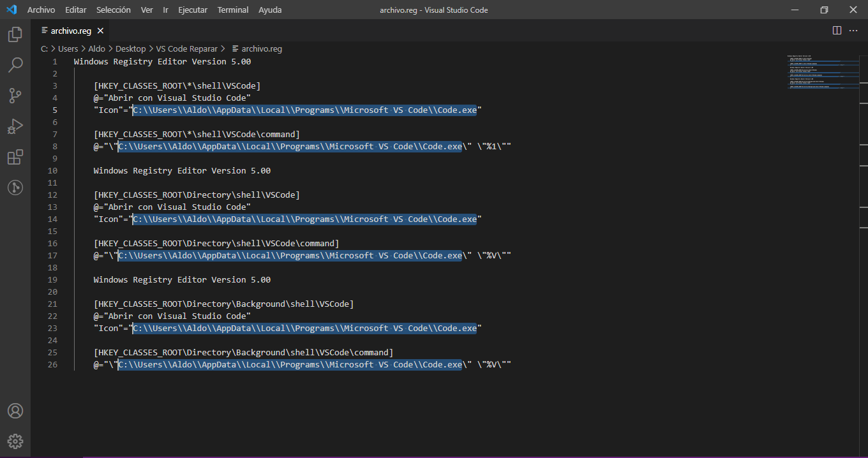Open the Run and Debug view
868x458 pixels.
[15, 126]
